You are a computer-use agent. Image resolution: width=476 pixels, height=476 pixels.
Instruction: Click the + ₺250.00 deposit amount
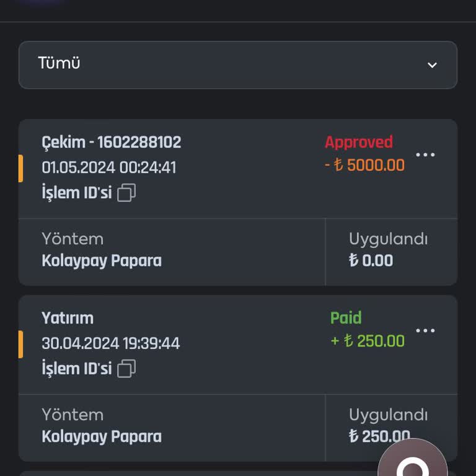(x=368, y=341)
